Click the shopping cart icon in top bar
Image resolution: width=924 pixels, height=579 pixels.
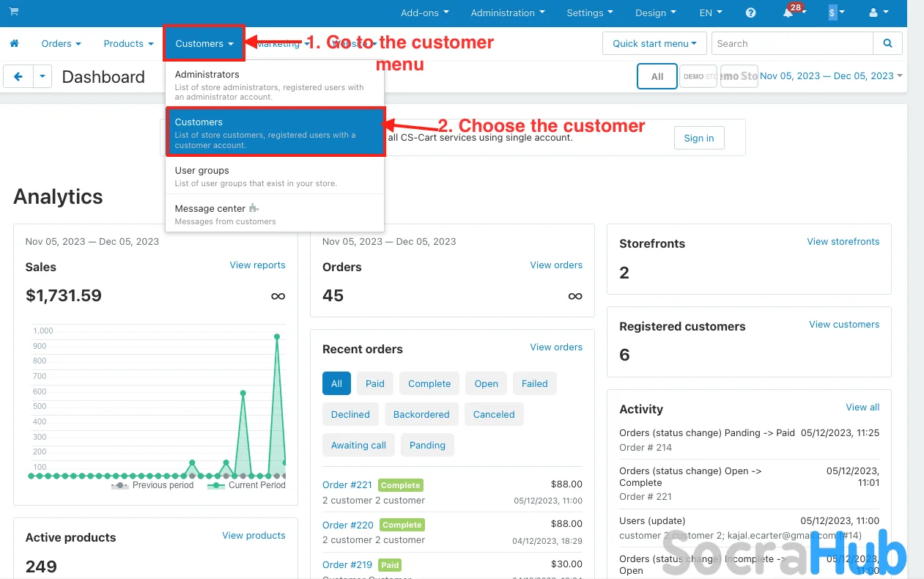[14, 12]
